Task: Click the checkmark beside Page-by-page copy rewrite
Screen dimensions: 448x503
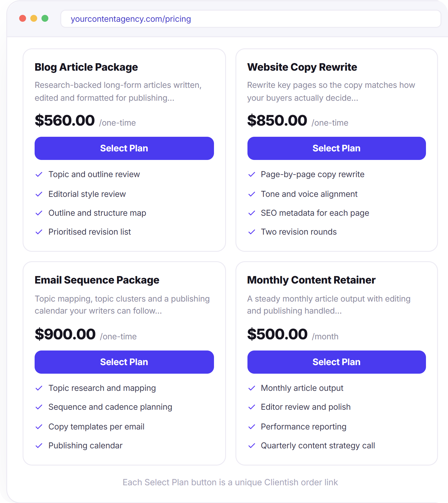Action: click(x=251, y=175)
